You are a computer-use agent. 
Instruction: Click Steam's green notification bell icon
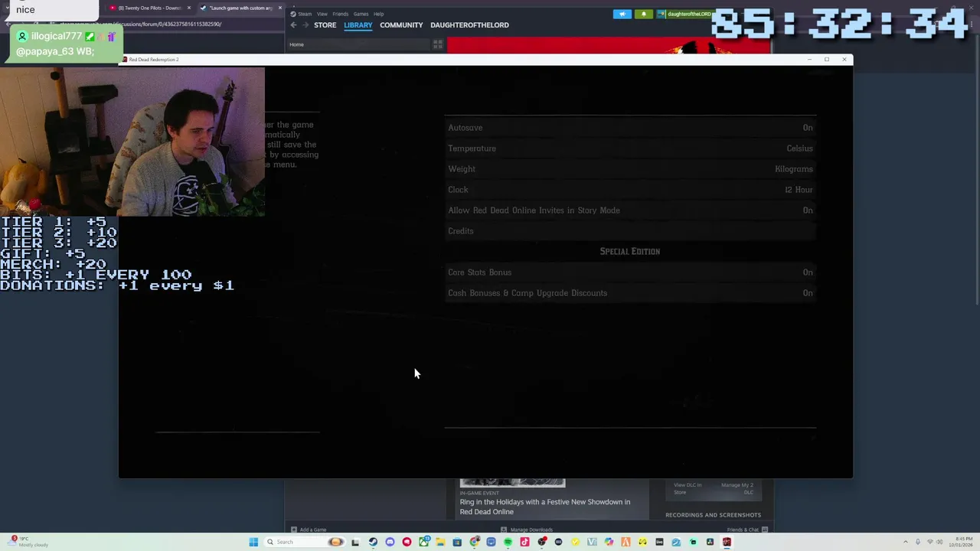click(643, 14)
